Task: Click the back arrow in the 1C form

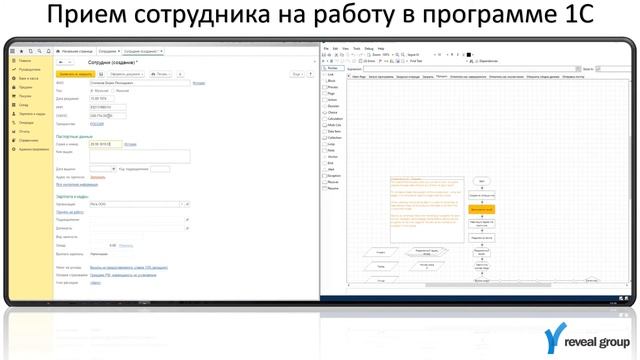Action: click(61, 62)
